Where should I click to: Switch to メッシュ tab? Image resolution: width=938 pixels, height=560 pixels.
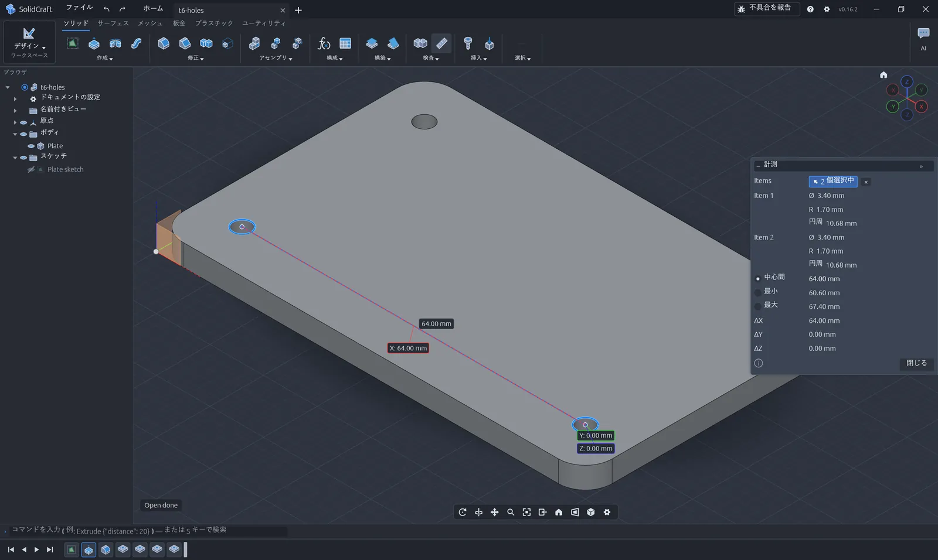[150, 23]
